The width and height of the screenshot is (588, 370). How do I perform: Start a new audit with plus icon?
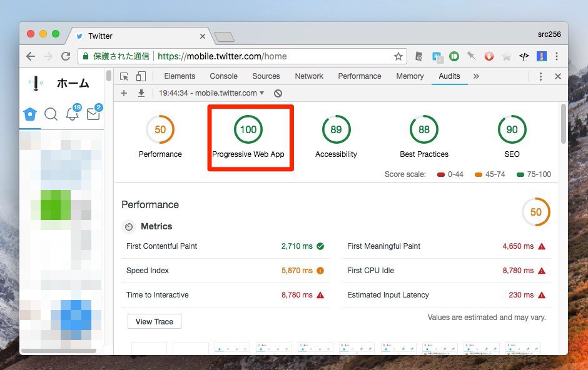(124, 93)
